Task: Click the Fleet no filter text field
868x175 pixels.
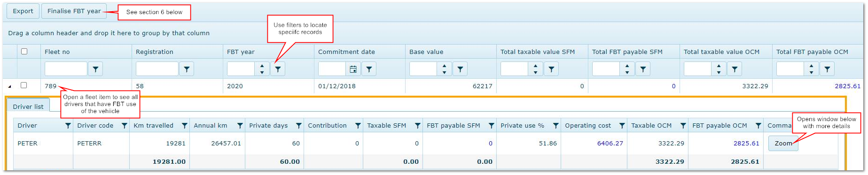Action: (66, 69)
